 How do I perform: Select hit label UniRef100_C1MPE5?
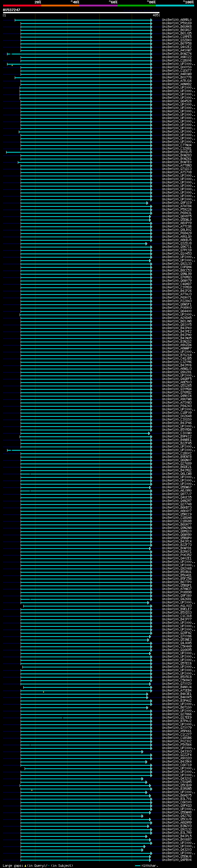pyautogui.click(x=177, y=37)
